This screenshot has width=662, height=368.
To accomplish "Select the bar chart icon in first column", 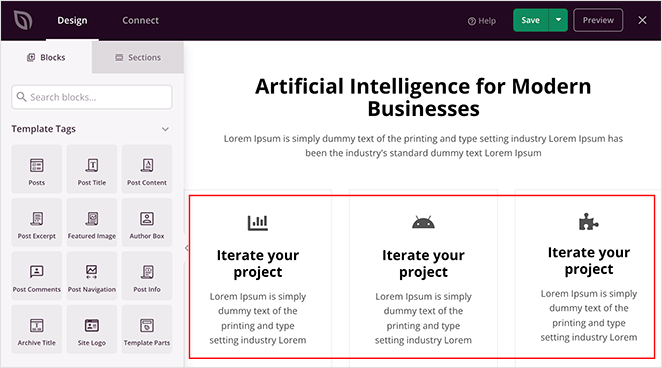I will [258, 222].
